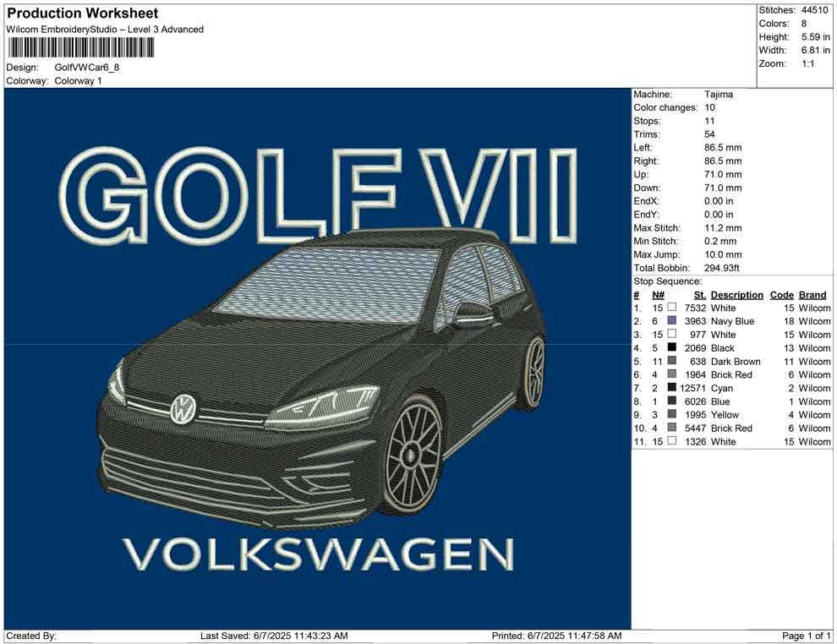Click the GOLF VII lettering in the design
837x644 pixels.
[x=319, y=195]
